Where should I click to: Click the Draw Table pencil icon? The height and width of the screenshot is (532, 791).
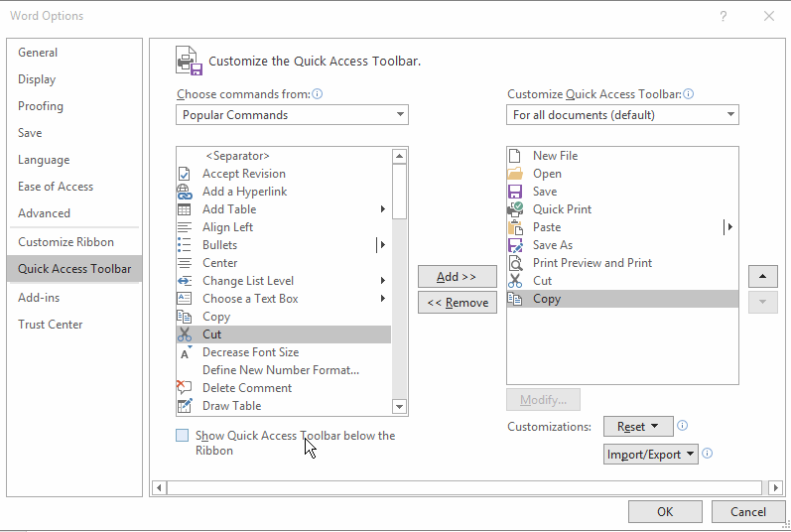point(185,405)
